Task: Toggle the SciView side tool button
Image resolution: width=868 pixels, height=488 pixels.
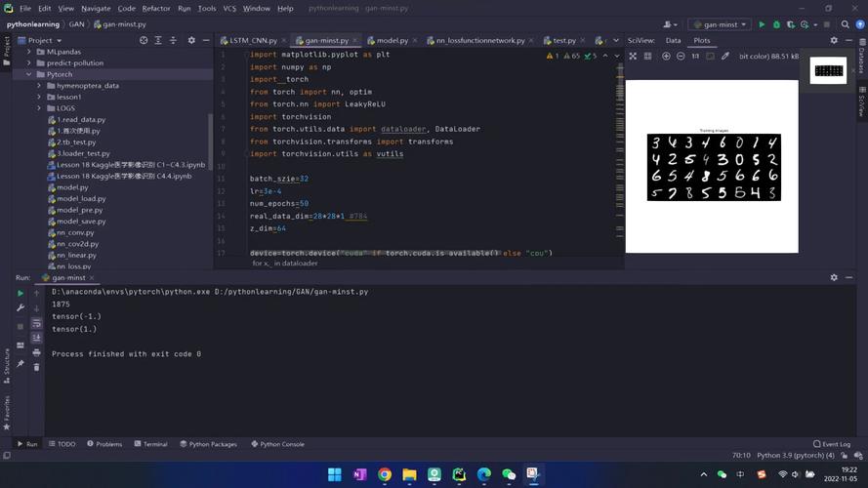Action: (x=862, y=102)
